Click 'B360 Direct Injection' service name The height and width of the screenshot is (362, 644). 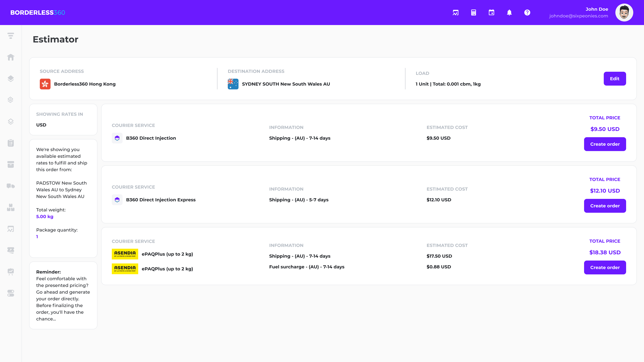(x=151, y=138)
